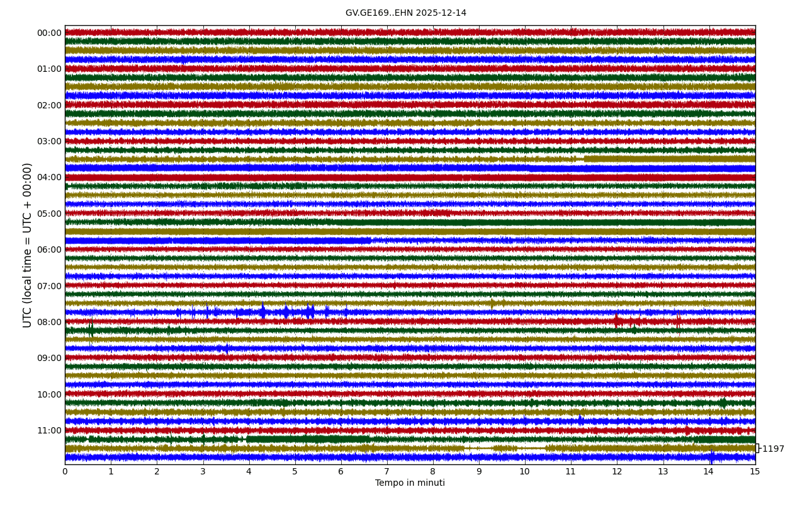This screenshot has width=812, height=516.
Task: Select the 04:00 hour tick label
Action: click(x=49, y=178)
